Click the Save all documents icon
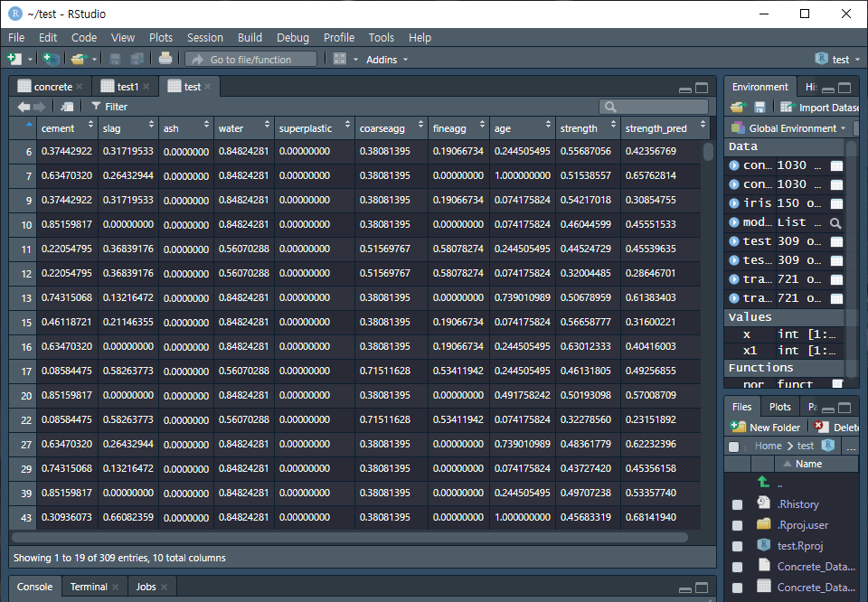Screen dimensions: 868x602 pyautogui.click(x=137, y=59)
